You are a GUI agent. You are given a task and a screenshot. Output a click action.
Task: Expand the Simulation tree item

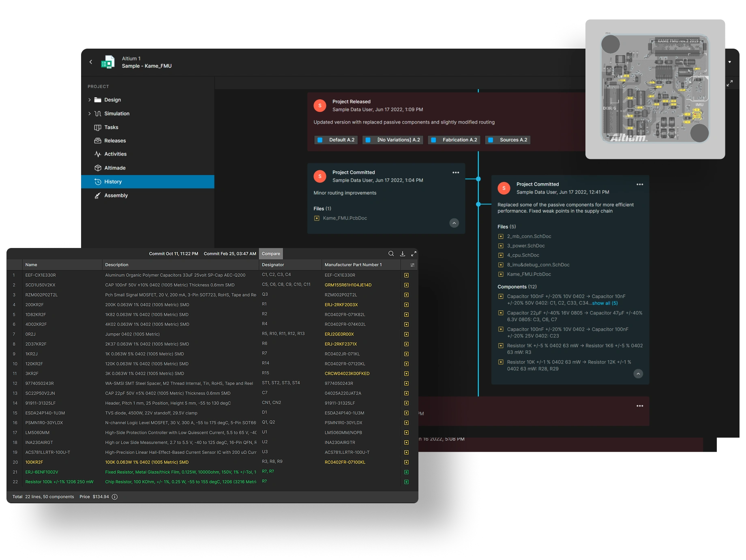coord(90,114)
